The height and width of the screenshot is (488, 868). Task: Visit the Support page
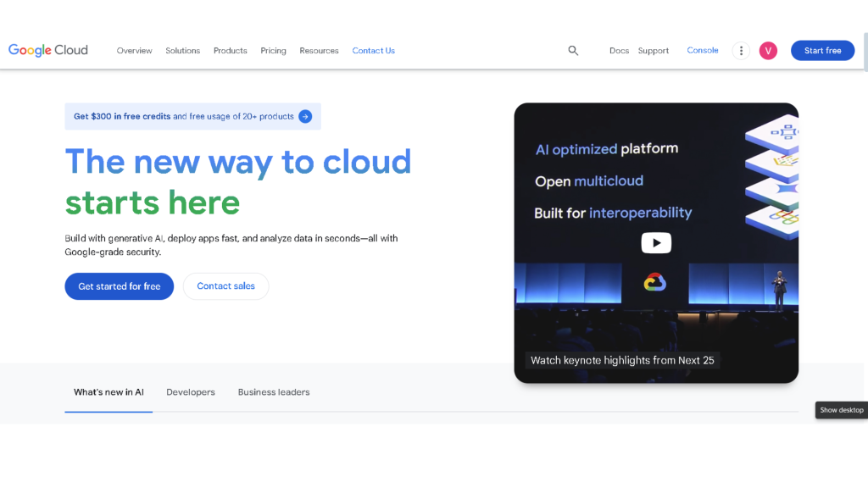[x=653, y=51]
